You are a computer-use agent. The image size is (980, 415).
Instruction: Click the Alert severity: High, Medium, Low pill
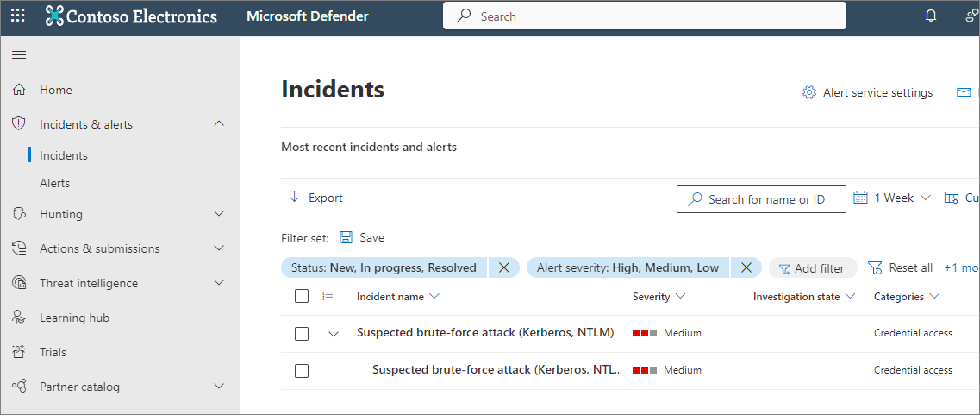pyautogui.click(x=628, y=268)
